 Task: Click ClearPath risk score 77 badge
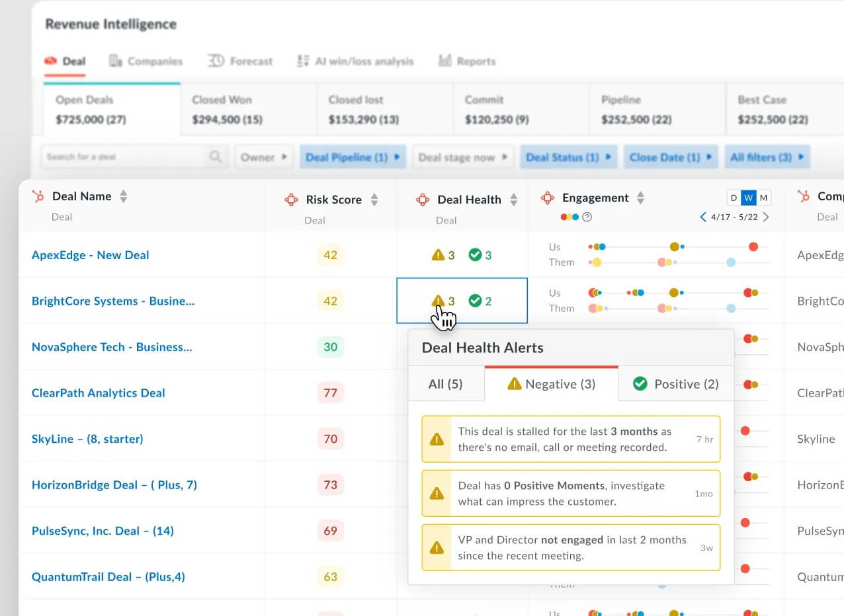click(x=330, y=393)
